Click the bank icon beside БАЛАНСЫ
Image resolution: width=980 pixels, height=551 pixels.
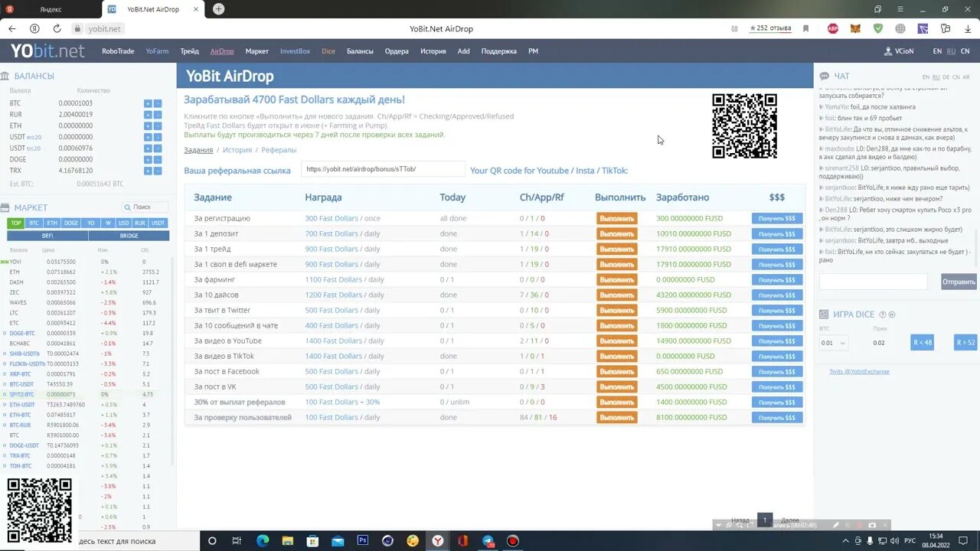click(5, 76)
